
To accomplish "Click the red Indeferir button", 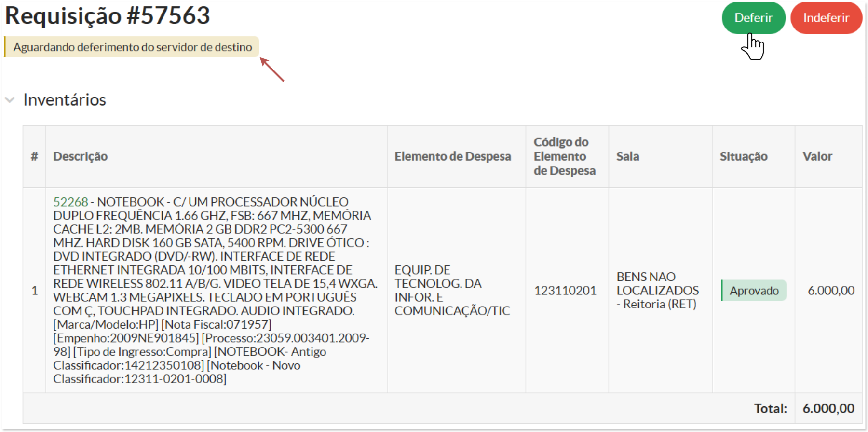I will point(826,18).
